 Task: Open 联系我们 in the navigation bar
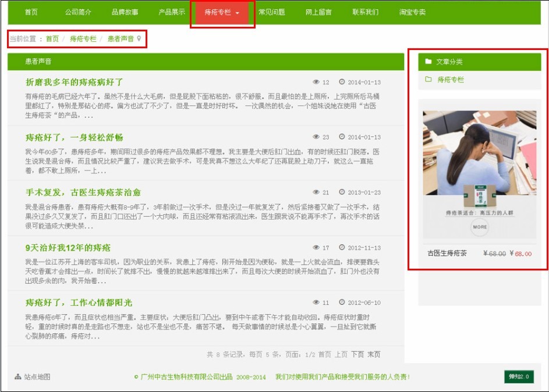(x=366, y=12)
